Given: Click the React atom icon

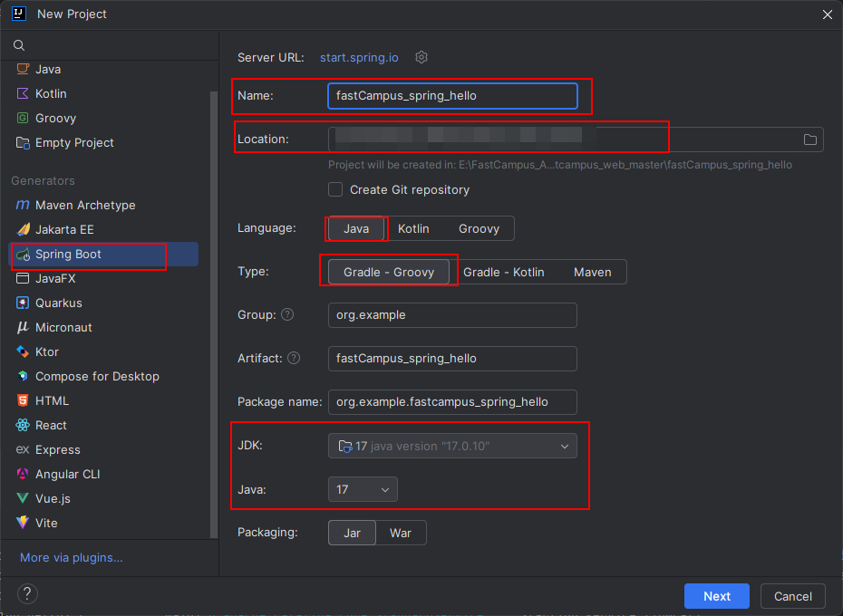Looking at the screenshot, I should tap(23, 425).
